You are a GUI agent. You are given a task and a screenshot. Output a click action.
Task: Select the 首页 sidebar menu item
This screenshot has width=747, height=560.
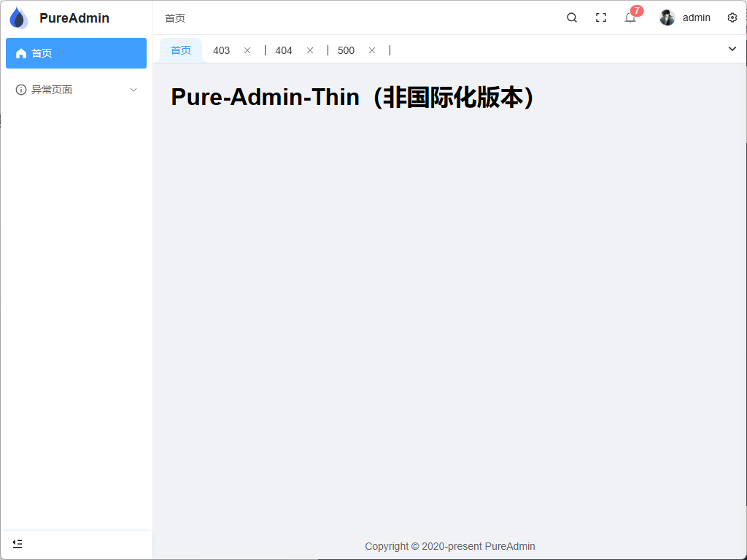pos(76,53)
